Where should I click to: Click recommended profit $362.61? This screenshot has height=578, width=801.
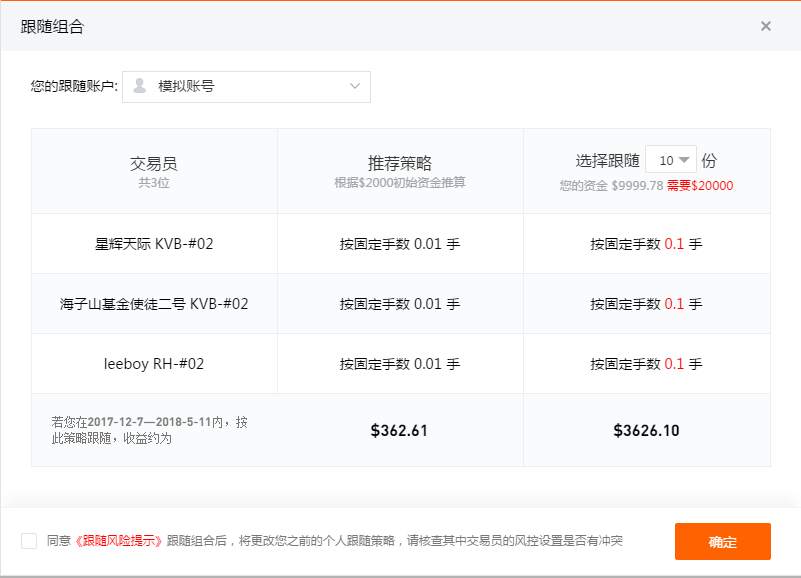coord(399,430)
